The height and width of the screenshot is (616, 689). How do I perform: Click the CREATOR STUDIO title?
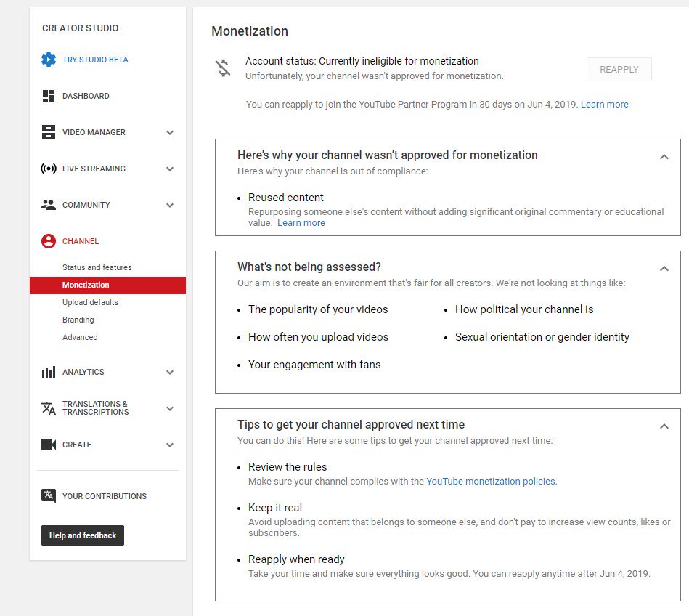(x=80, y=28)
